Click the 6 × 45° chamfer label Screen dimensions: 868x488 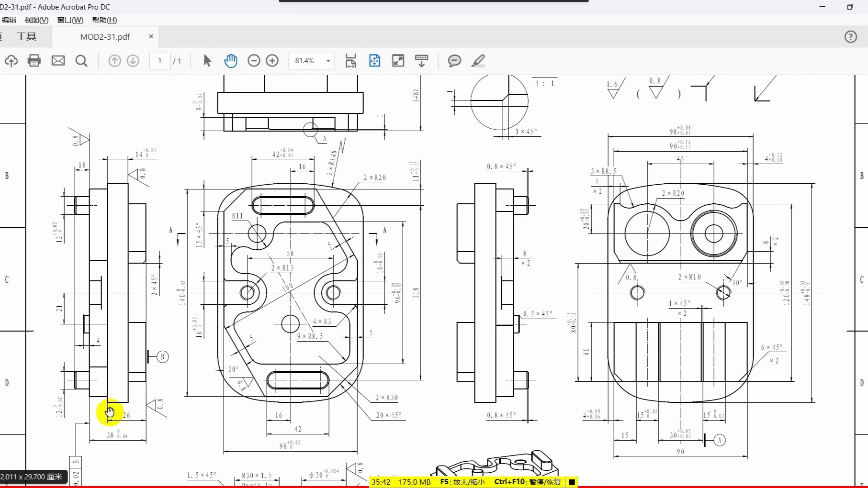(x=772, y=347)
